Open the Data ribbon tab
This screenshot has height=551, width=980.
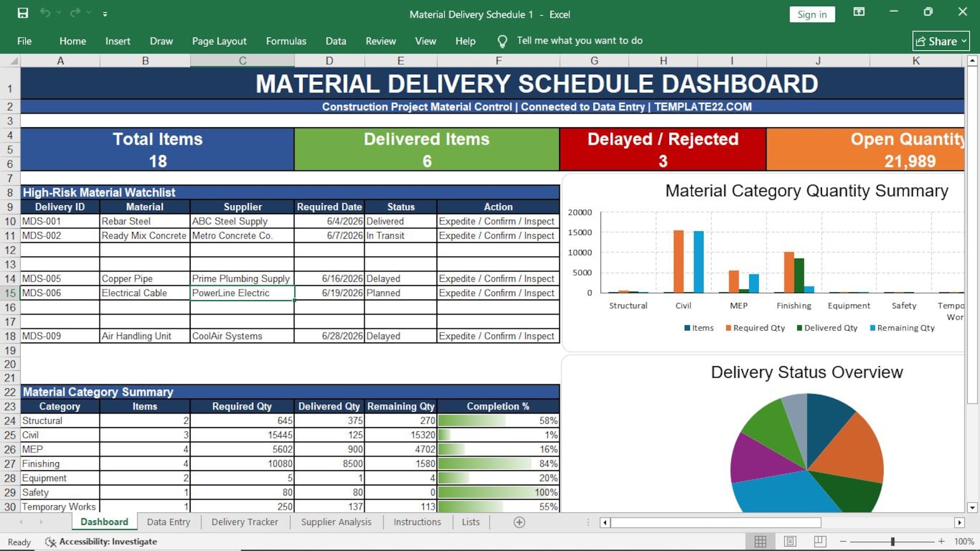[x=336, y=41]
